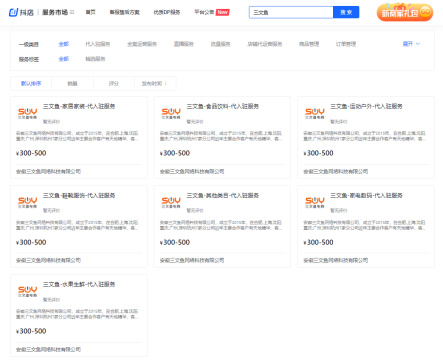Click ¥300-500 price on 食品饮料 card
Screen dimensions: 443x362
pyautogui.click(x=175, y=153)
